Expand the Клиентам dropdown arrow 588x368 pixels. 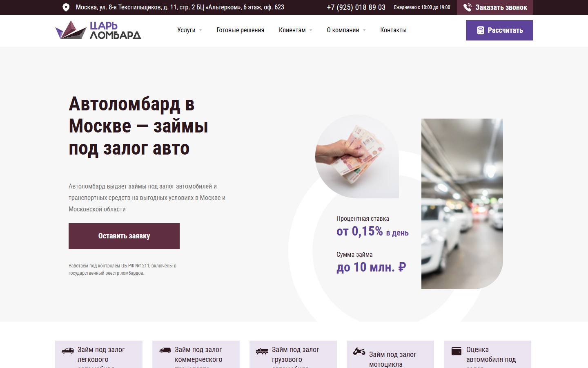311,30
